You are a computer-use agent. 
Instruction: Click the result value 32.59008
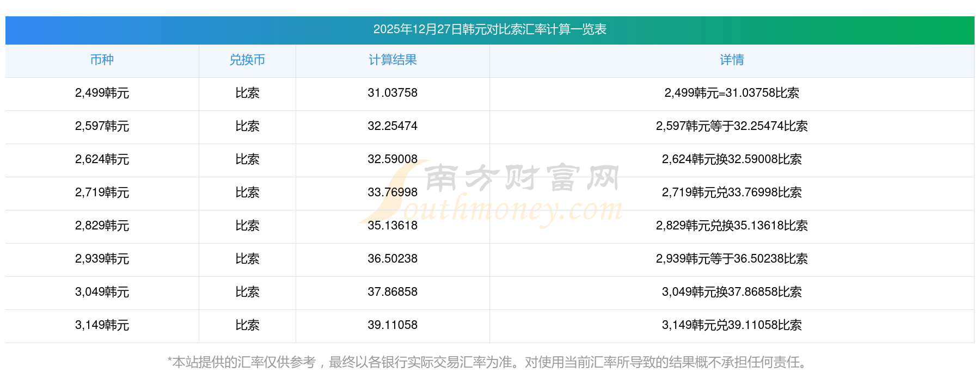pos(393,159)
